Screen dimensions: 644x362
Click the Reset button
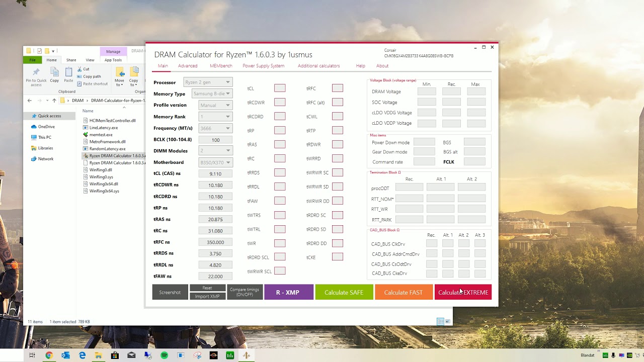[x=207, y=288]
